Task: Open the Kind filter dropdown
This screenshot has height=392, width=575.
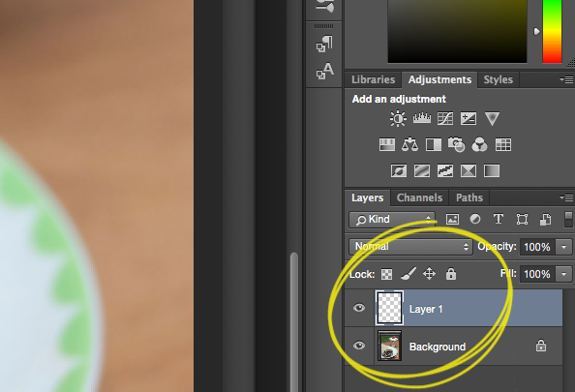Action: 392,220
